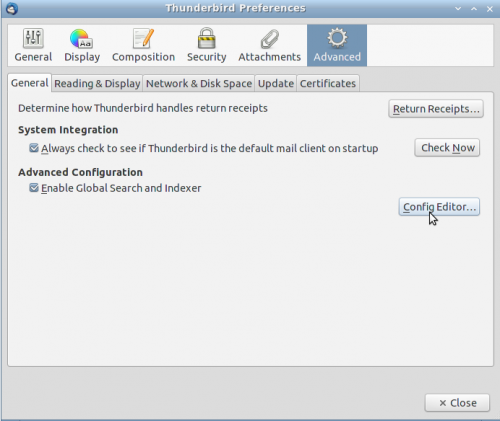Switch to the General sub-tab
Viewport: 500px width, 421px height.
coord(29,83)
